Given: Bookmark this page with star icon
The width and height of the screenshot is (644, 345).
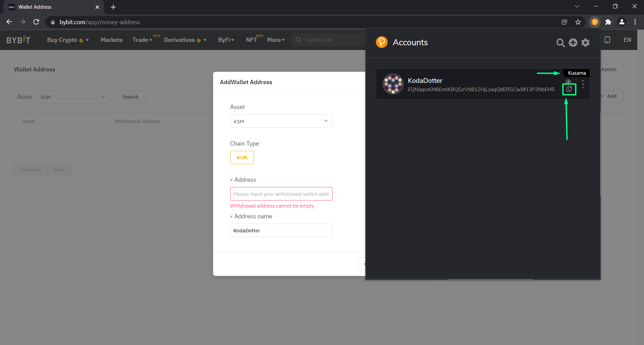Looking at the screenshot, I should (578, 22).
